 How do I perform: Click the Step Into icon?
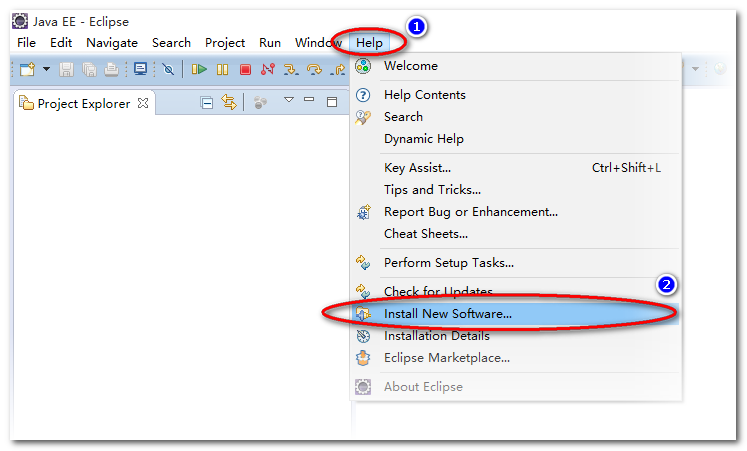291,70
